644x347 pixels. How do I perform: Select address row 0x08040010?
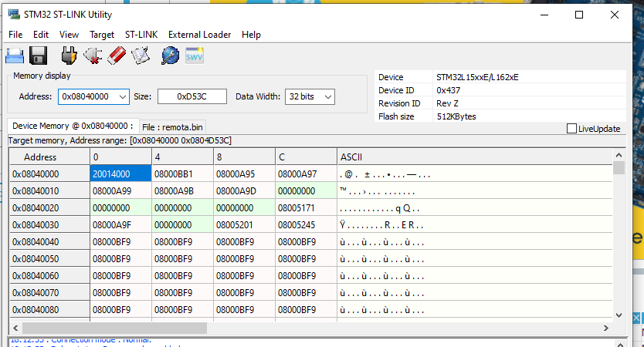49,191
